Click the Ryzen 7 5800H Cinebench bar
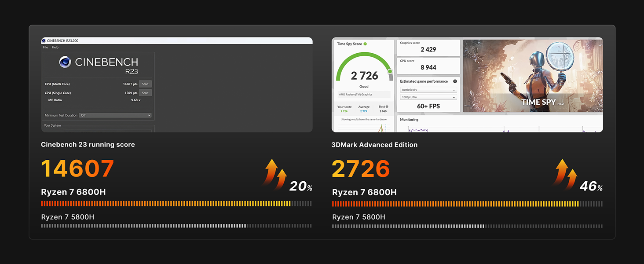The width and height of the screenshot is (644, 264). coord(176,226)
